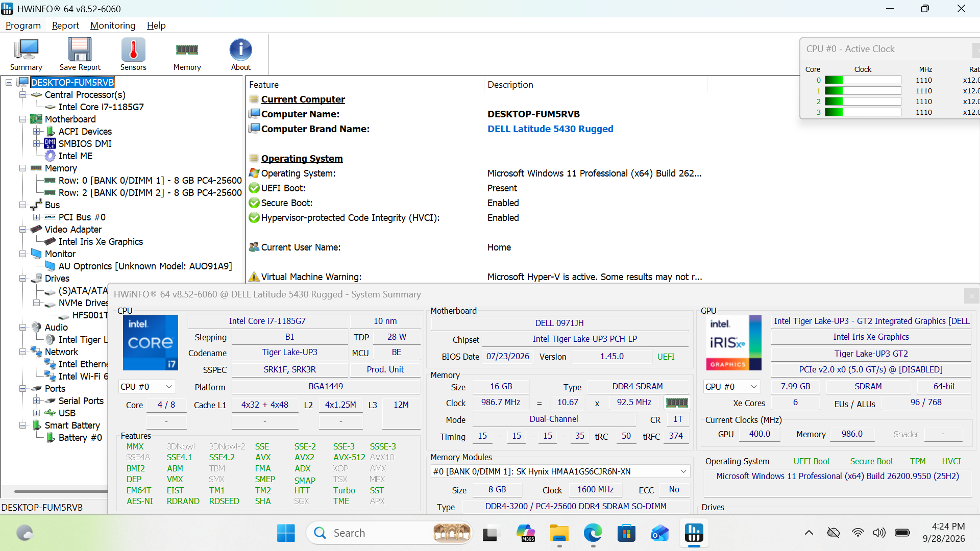Click the Virtual Machine Warning row

475,277
